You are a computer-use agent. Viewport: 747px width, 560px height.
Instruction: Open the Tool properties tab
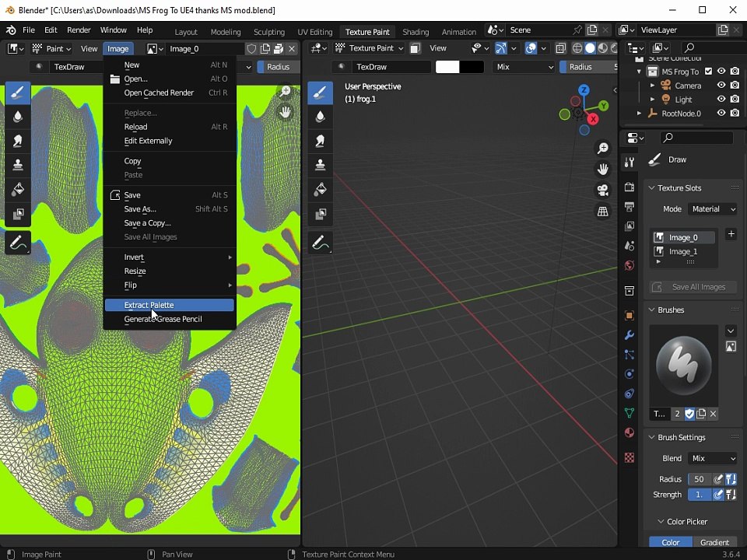pos(630,163)
